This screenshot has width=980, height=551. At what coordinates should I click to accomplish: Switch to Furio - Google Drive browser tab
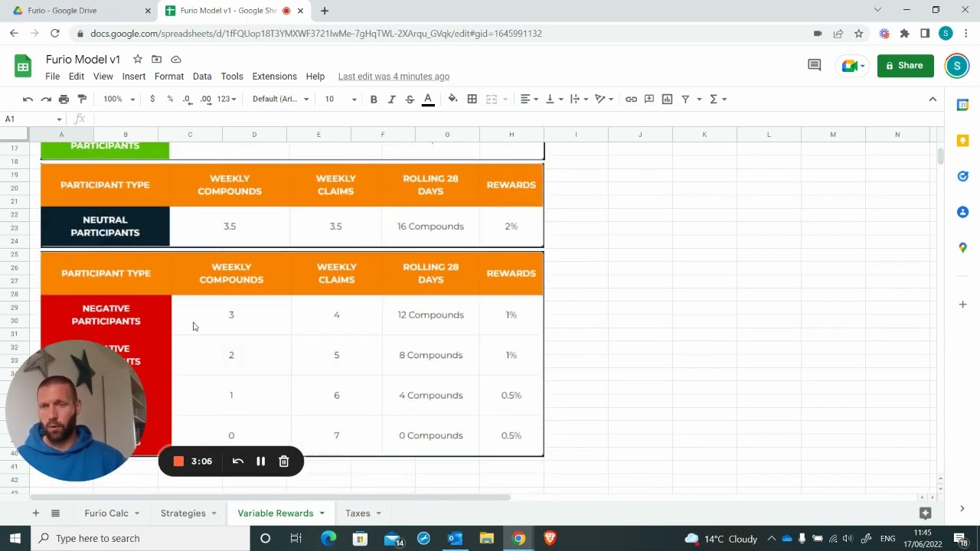[81, 11]
